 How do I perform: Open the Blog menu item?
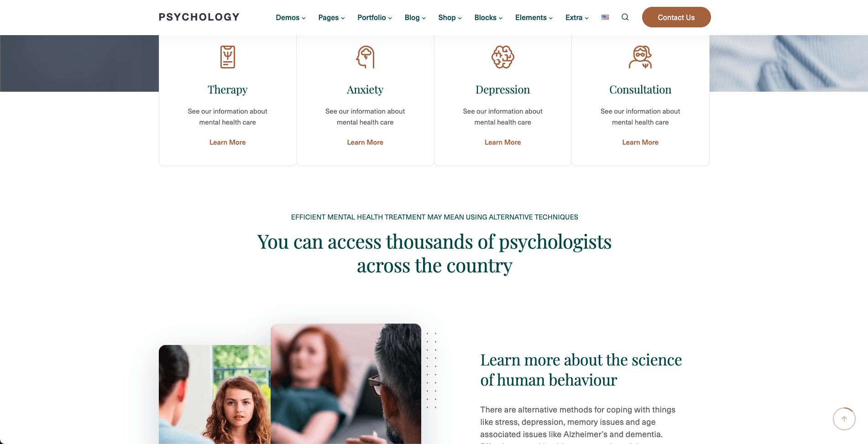point(415,17)
